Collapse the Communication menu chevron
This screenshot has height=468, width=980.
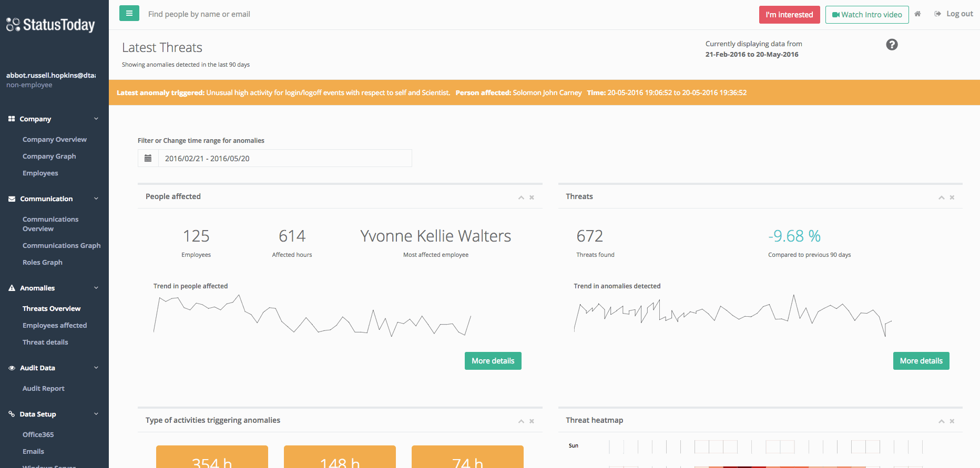click(x=96, y=199)
